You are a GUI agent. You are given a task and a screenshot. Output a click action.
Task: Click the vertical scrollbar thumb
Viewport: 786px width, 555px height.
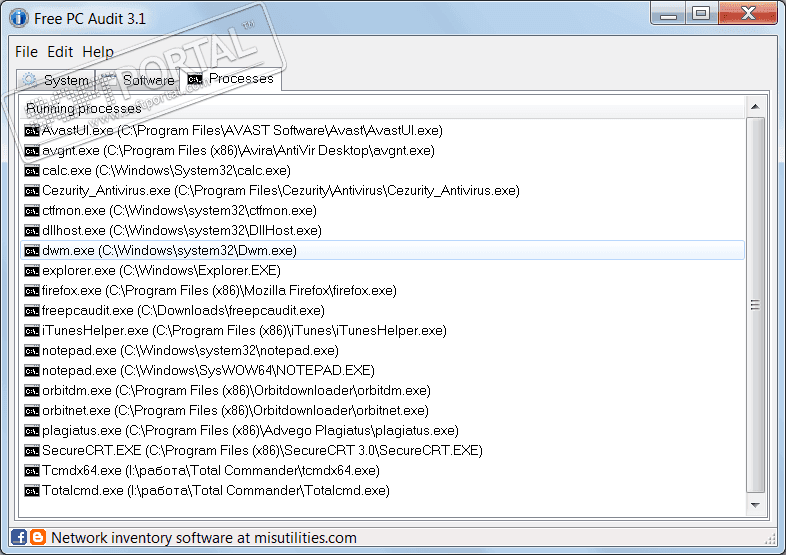pyautogui.click(x=755, y=305)
